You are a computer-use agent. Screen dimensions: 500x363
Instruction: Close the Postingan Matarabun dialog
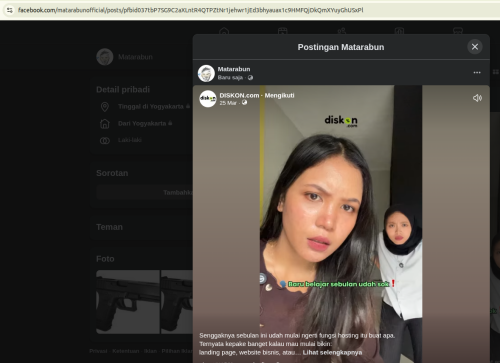[x=475, y=47]
